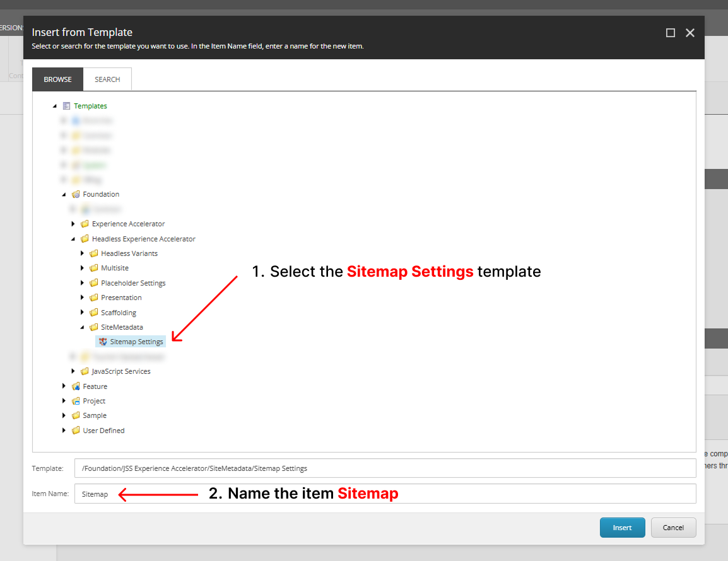Select the Placeholder Settings label
This screenshot has width=728, height=561.
pyautogui.click(x=133, y=282)
